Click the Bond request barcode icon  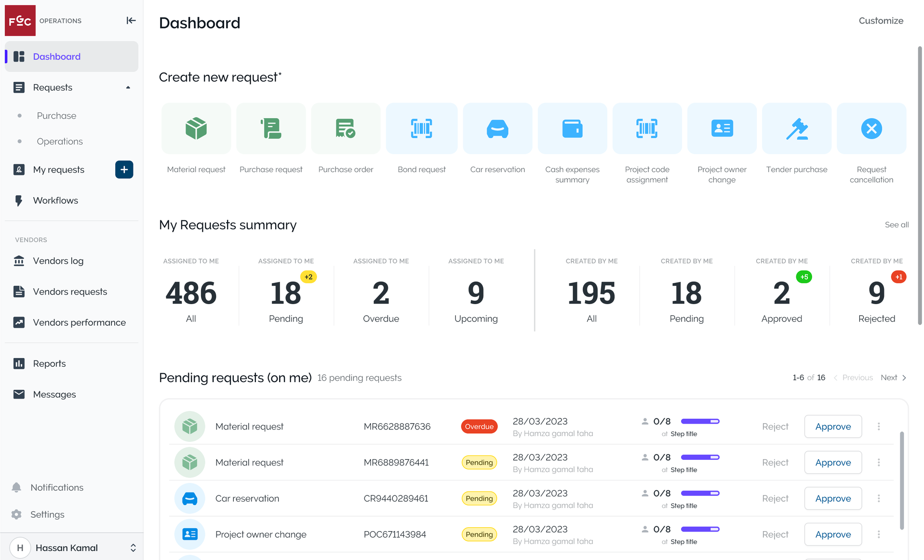[421, 129]
